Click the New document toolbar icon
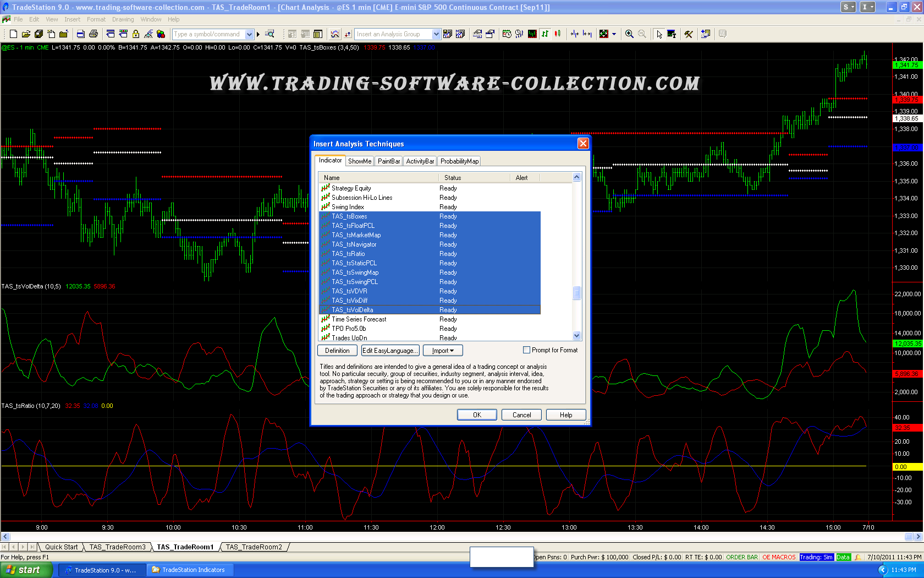Screen dimensions: 924x578 13,34
